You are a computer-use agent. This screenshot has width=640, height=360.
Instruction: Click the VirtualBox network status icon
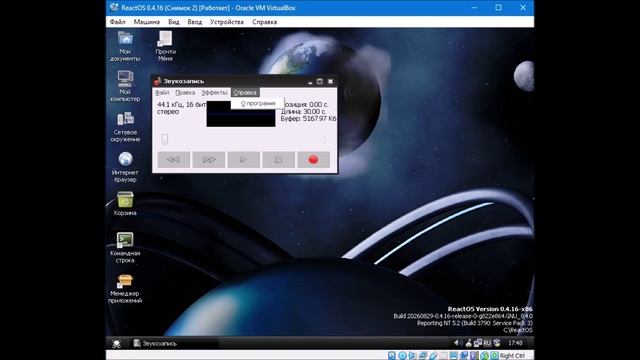[x=422, y=356]
